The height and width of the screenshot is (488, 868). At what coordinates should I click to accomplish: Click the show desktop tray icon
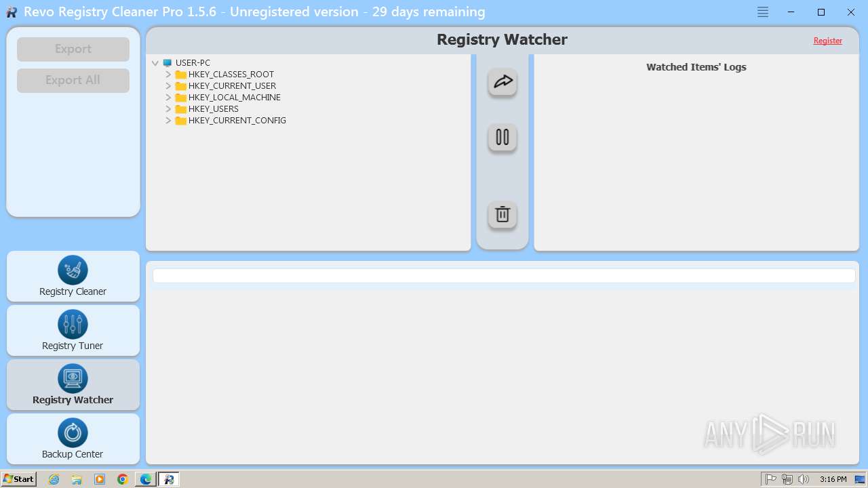pos(860,479)
